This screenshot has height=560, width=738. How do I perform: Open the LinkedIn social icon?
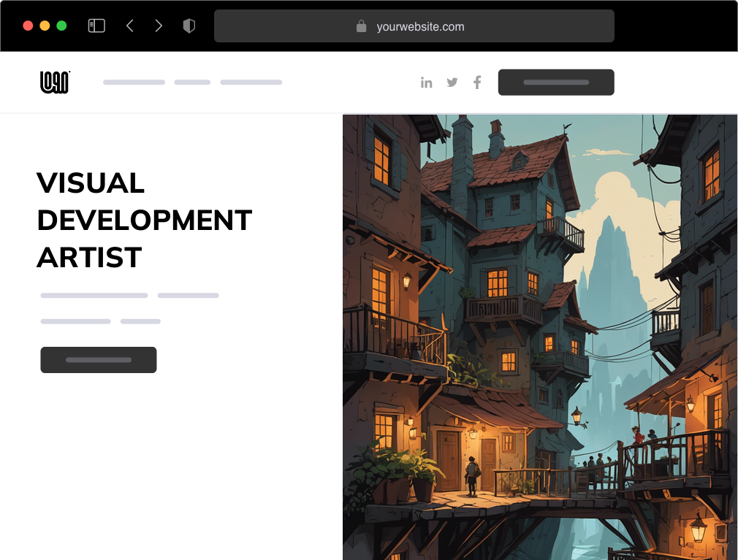pyautogui.click(x=427, y=83)
